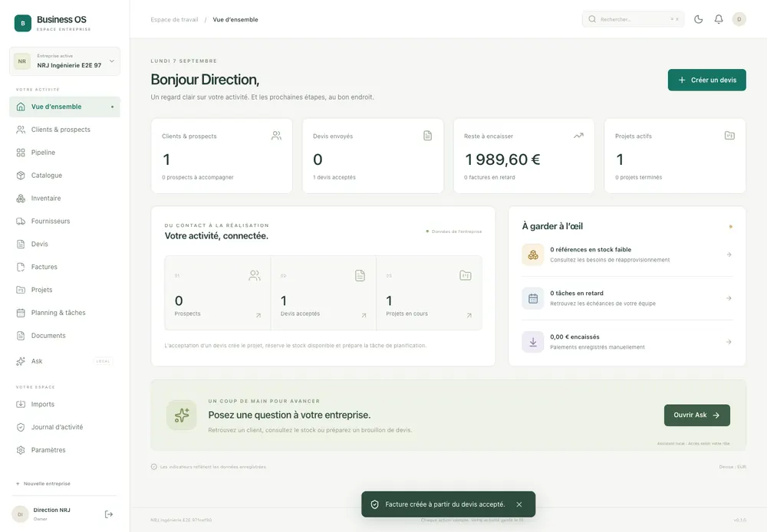The height and width of the screenshot is (532, 767).
Task: Click the Imports sidebar icon
Action: coord(21,405)
